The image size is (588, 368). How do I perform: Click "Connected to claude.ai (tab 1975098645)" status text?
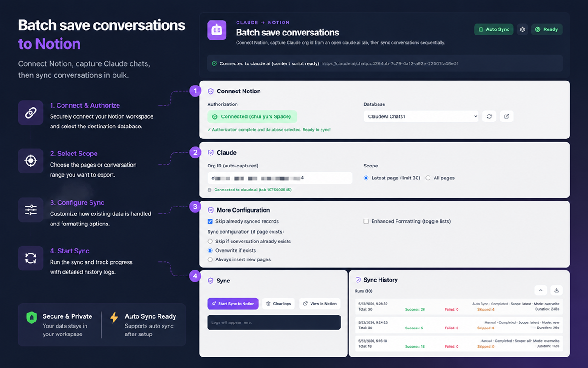pos(253,190)
